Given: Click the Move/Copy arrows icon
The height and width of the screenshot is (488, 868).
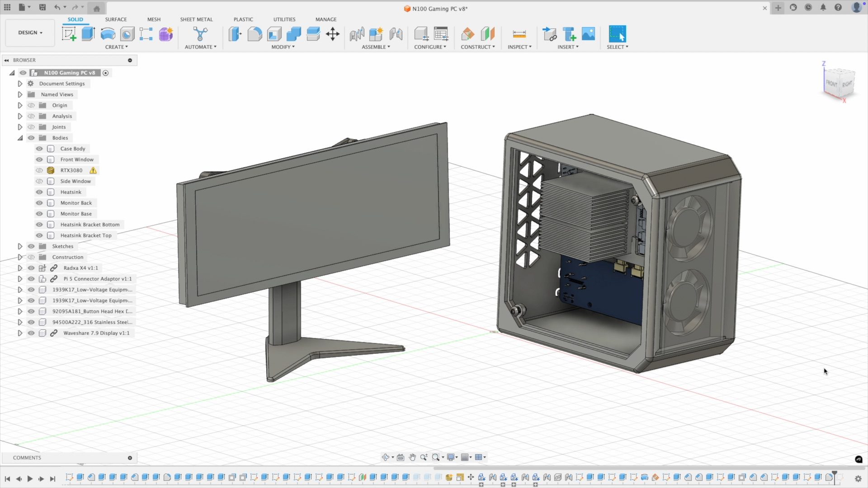Looking at the screenshot, I should [333, 34].
